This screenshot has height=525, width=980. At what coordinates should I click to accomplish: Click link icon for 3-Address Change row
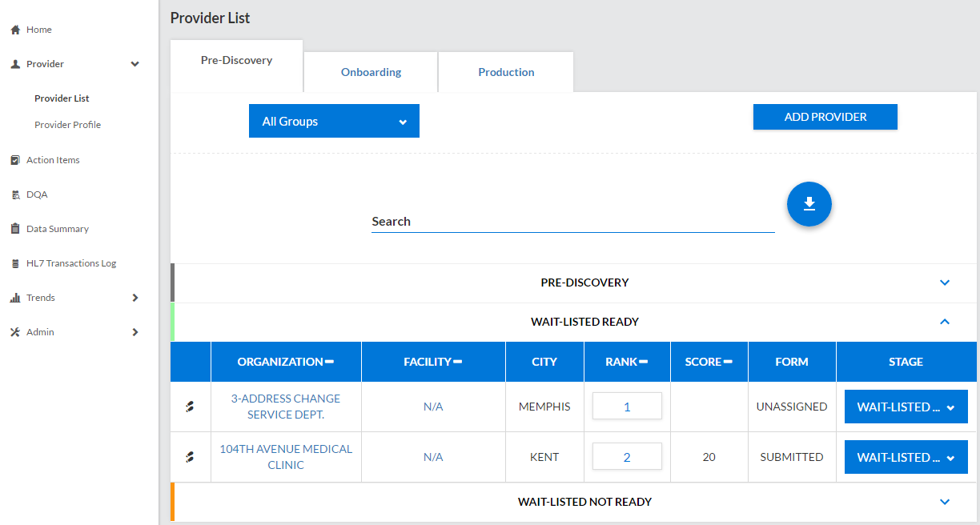click(x=190, y=407)
